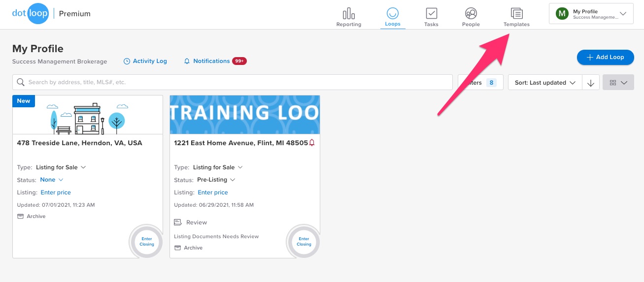Open the Tasks checkmark icon
The image size is (644, 282).
431,14
